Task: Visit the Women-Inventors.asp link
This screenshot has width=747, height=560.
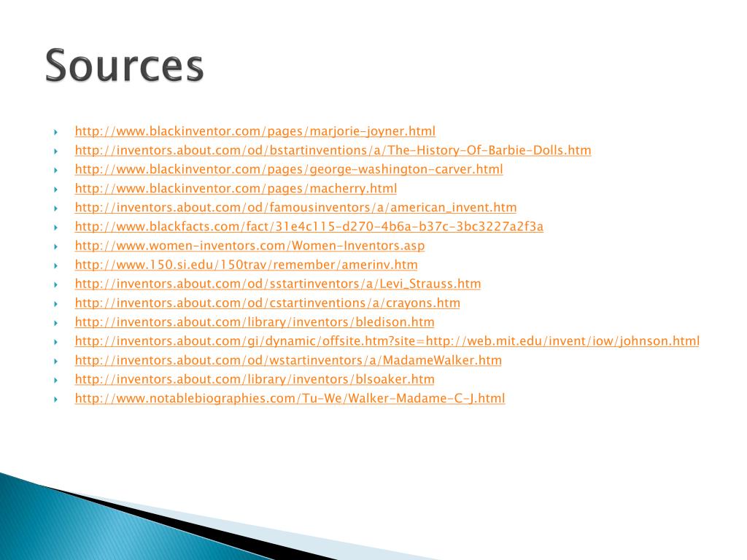Action: (249, 246)
